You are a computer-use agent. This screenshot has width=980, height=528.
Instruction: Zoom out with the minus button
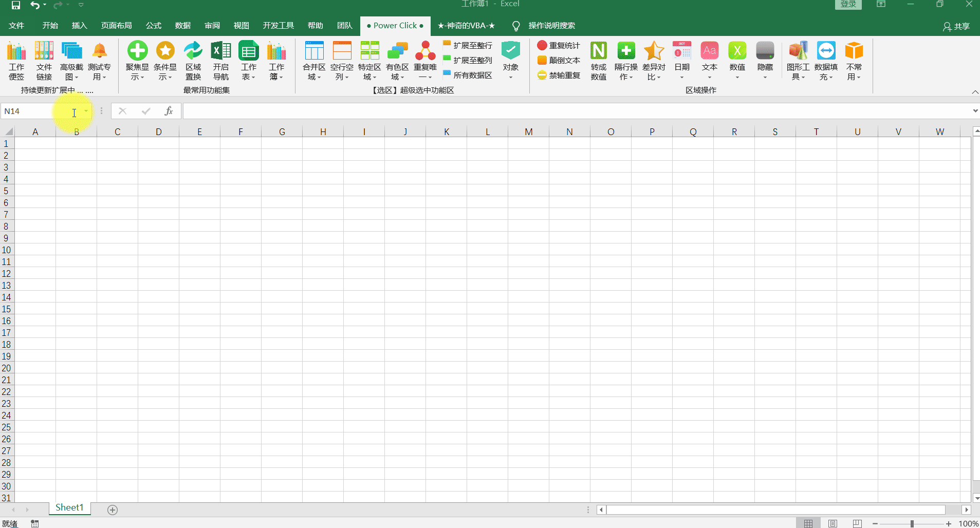point(875,523)
